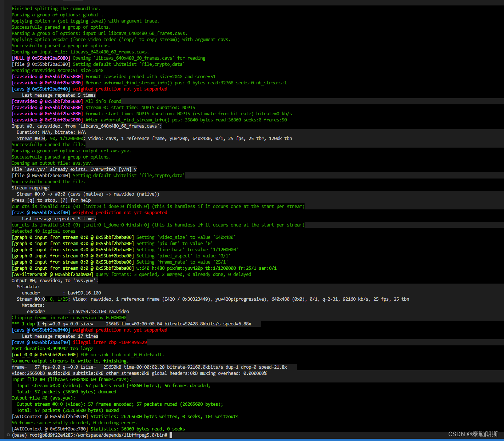Viewport: 504px width, 441px height.
Task: Click the CSDN @泰勒朗斯 watermark link
Action: (x=473, y=434)
